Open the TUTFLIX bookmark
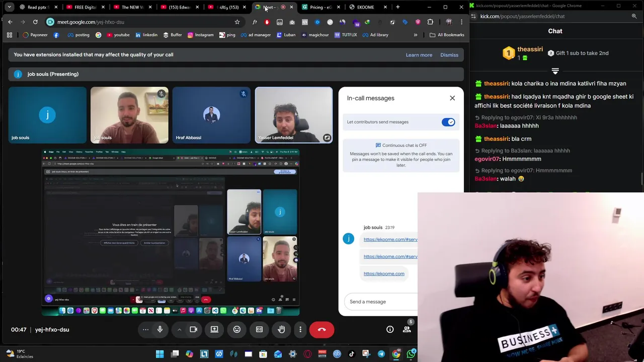The image size is (644, 362). [346, 35]
